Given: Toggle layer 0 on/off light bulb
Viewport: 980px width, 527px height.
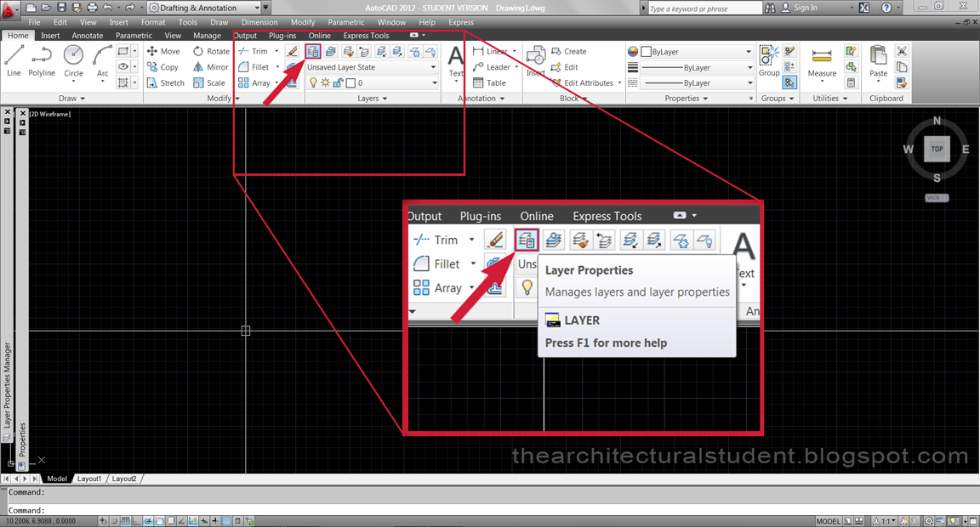Looking at the screenshot, I should [313, 82].
